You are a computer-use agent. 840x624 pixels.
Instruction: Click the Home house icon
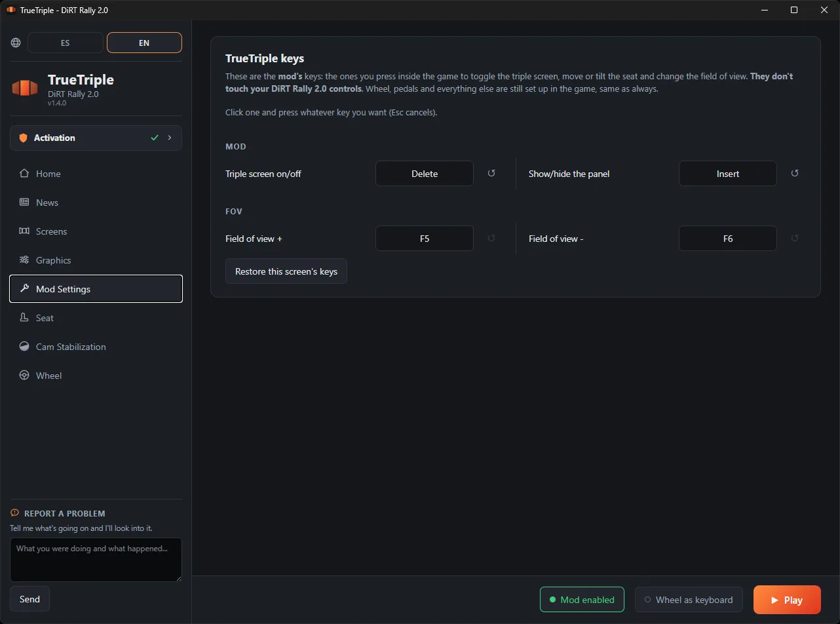pos(24,174)
